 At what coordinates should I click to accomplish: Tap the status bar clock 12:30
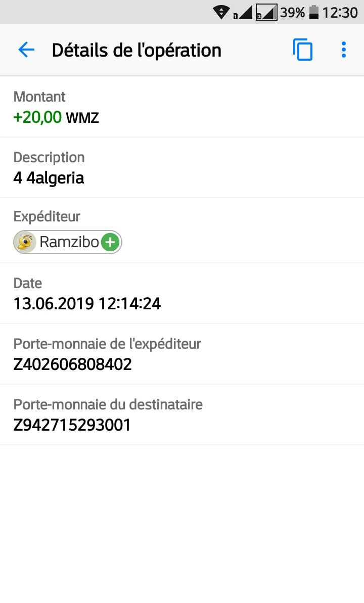click(x=340, y=12)
